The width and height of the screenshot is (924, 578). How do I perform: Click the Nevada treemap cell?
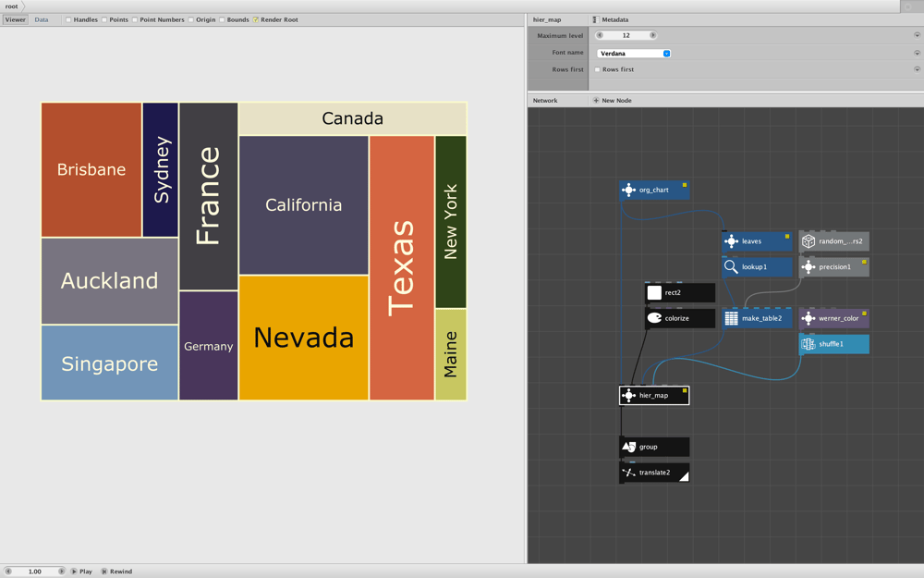click(x=303, y=338)
